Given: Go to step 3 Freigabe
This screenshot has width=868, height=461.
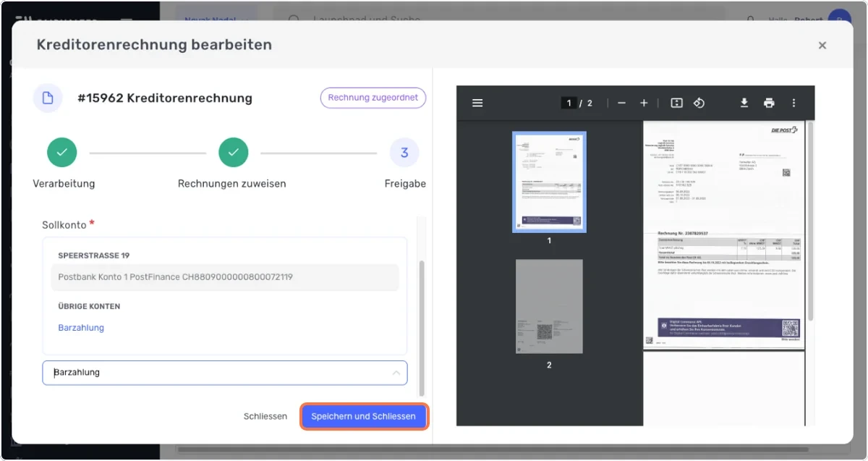Looking at the screenshot, I should pyautogui.click(x=404, y=152).
